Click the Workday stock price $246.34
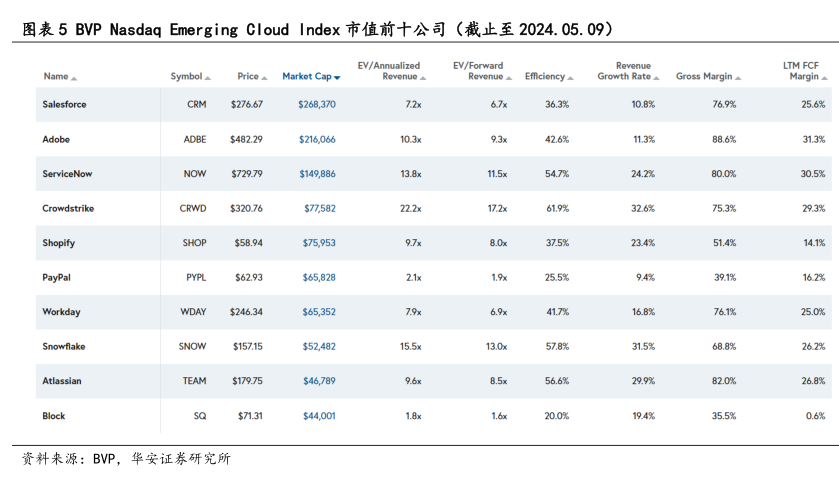The image size is (839, 478). (246, 312)
